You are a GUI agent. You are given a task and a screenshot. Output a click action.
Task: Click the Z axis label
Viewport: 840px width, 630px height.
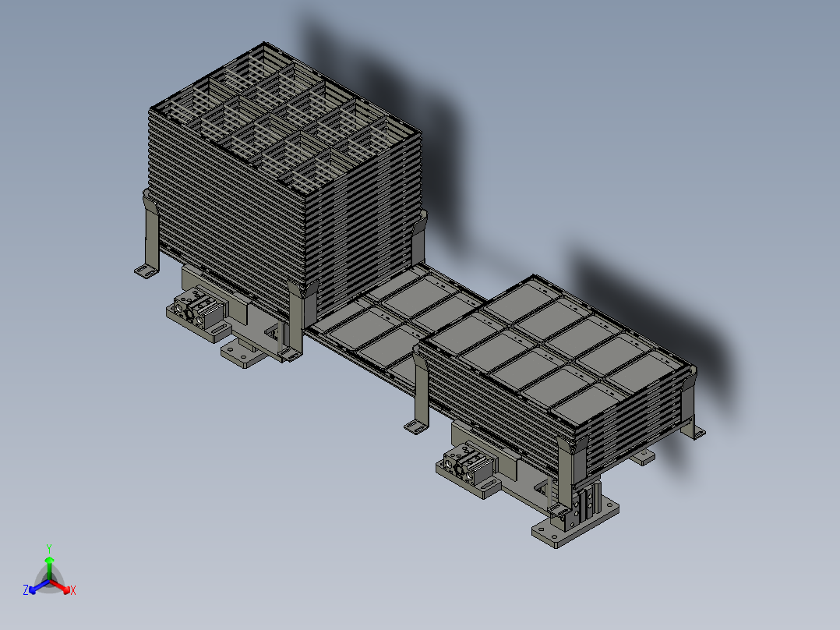point(26,591)
